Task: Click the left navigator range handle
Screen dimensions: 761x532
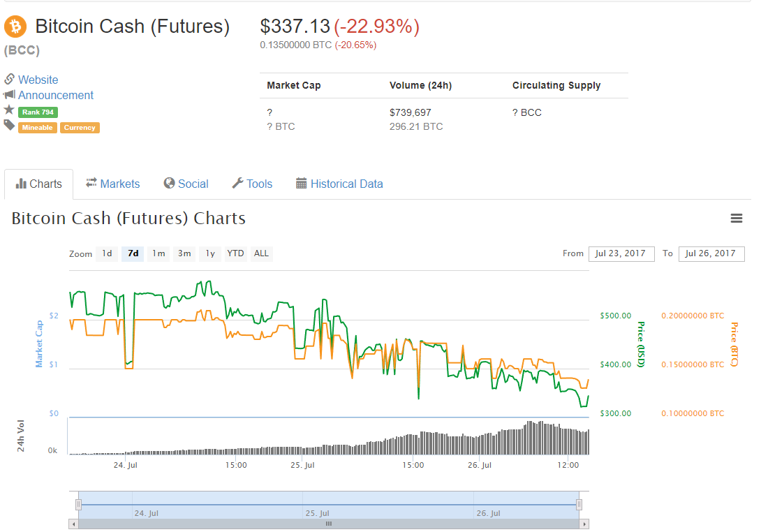Action: tap(78, 505)
